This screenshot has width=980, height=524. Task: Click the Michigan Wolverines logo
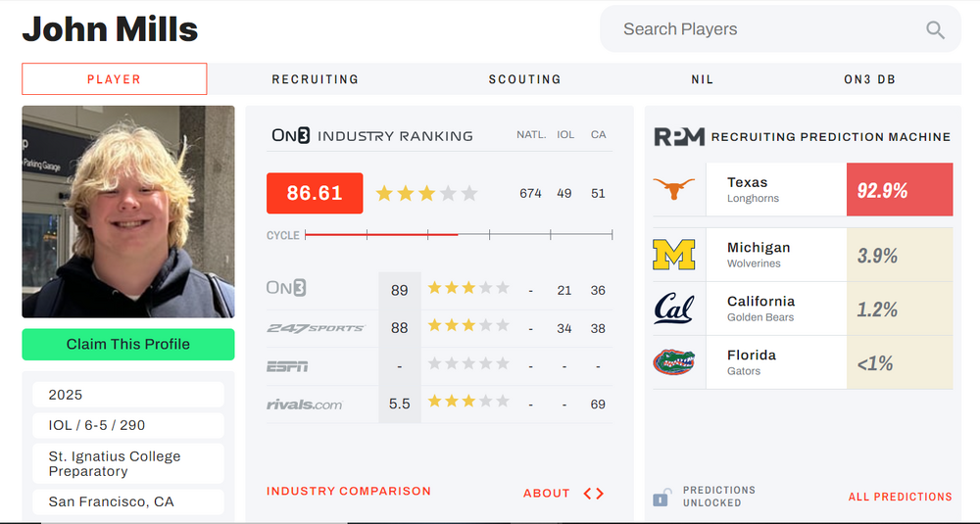(x=674, y=256)
